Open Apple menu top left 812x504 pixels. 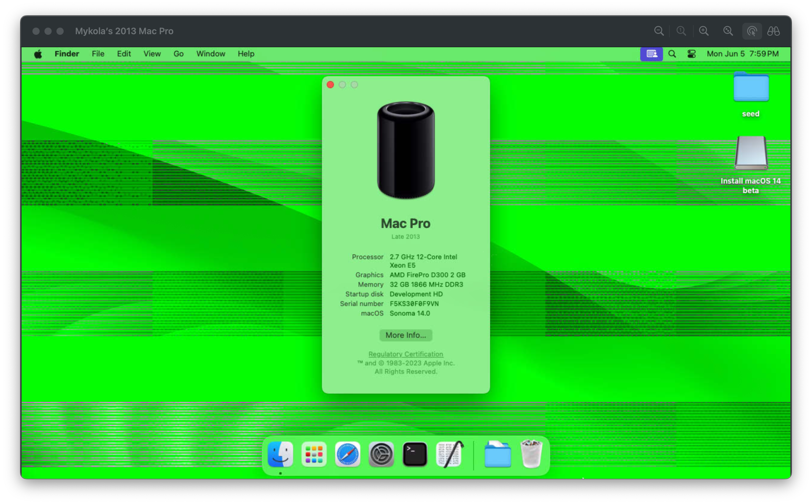tap(38, 53)
